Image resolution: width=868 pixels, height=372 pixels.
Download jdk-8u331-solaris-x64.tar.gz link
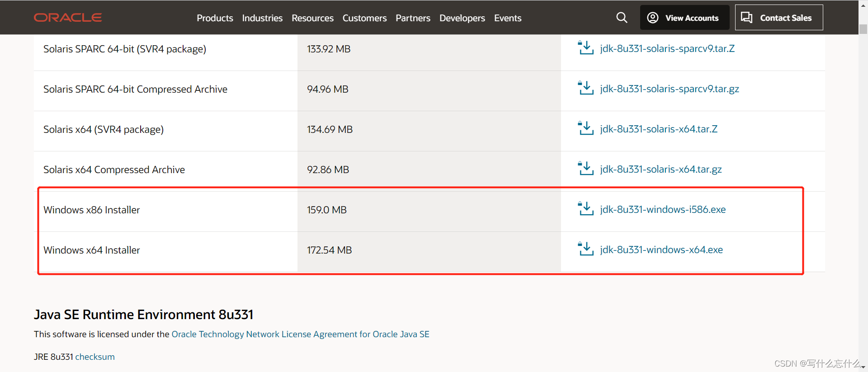661,169
